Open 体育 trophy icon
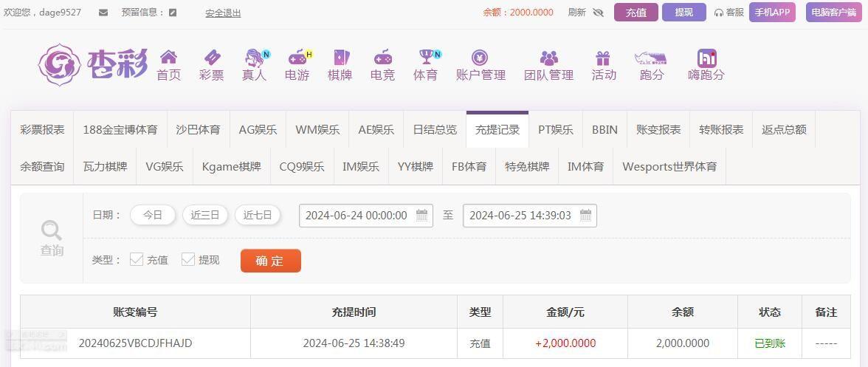 tap(426, 57)
